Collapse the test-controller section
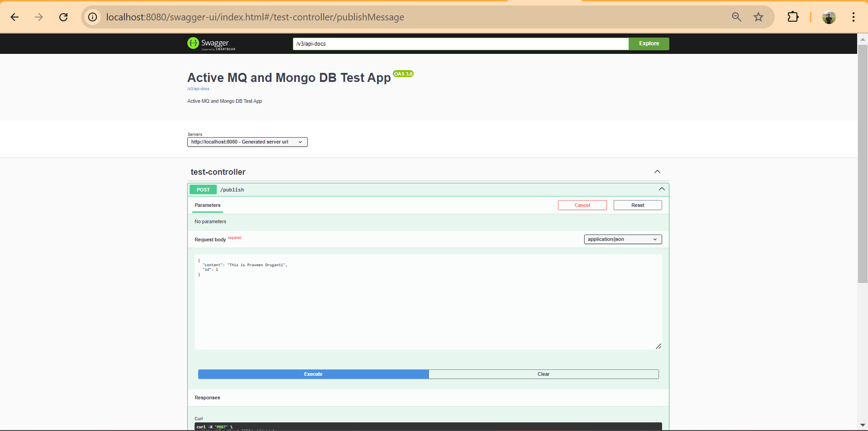This screenshot has width=868, height=431. [657, 172]
